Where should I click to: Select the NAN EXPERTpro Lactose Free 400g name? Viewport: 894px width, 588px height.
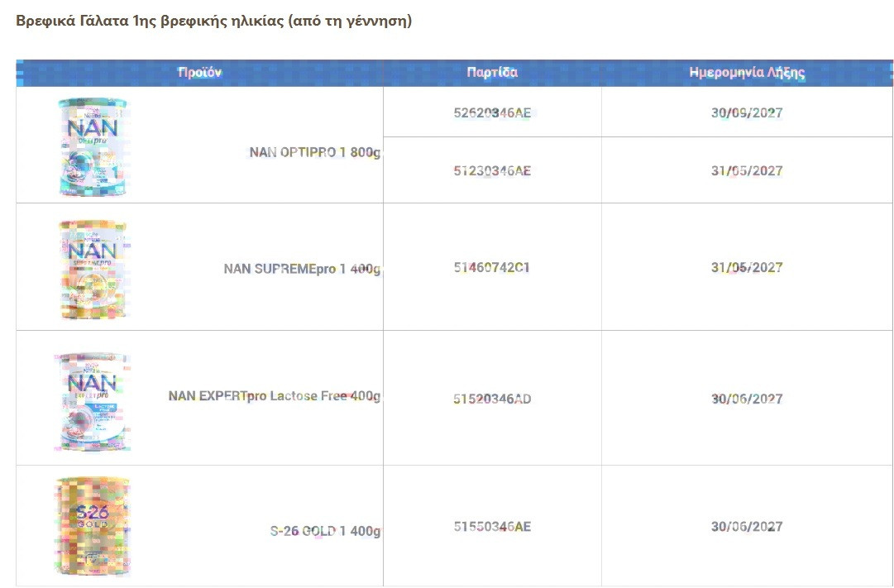pos(274,396)
